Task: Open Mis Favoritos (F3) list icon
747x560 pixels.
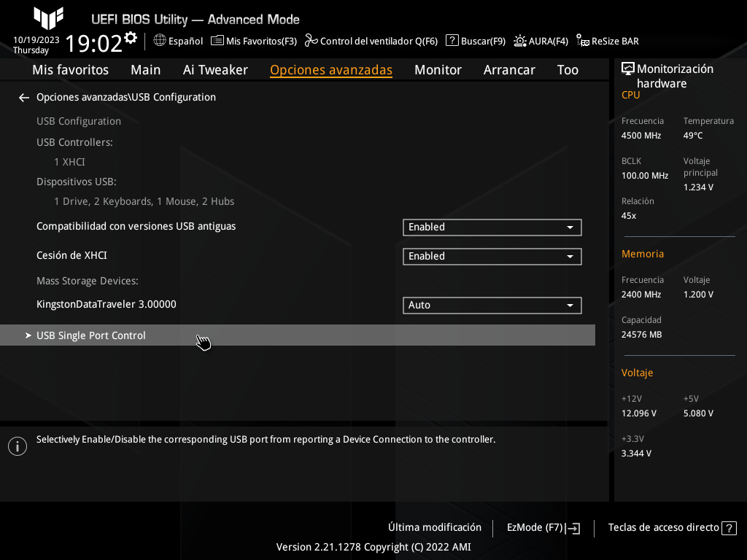Action: (x=217, y=41)
